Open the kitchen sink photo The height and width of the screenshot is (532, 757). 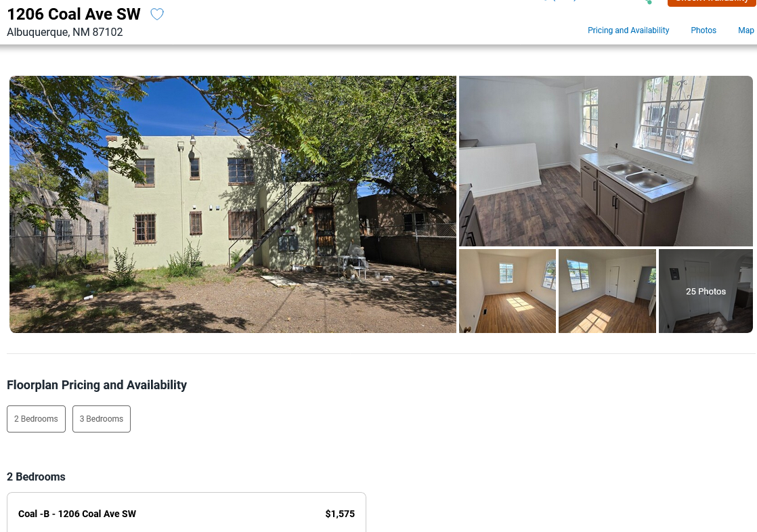click(606, 161)
